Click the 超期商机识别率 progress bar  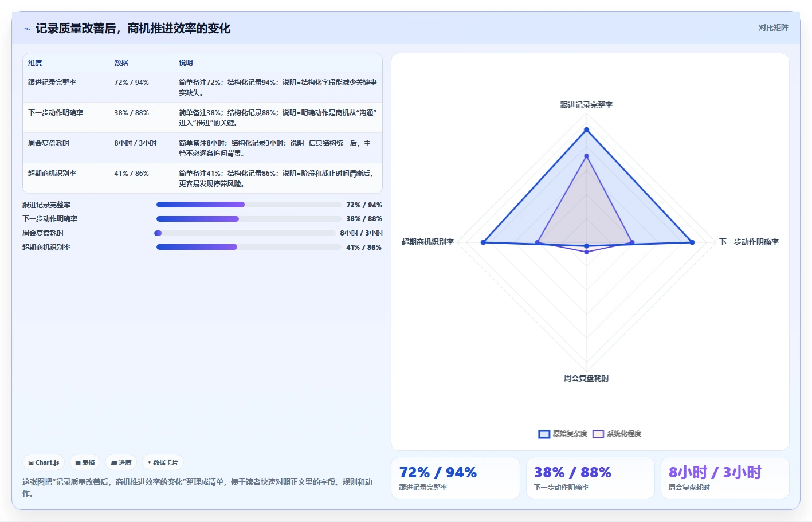pyautogui.click(x=249, y=247)
